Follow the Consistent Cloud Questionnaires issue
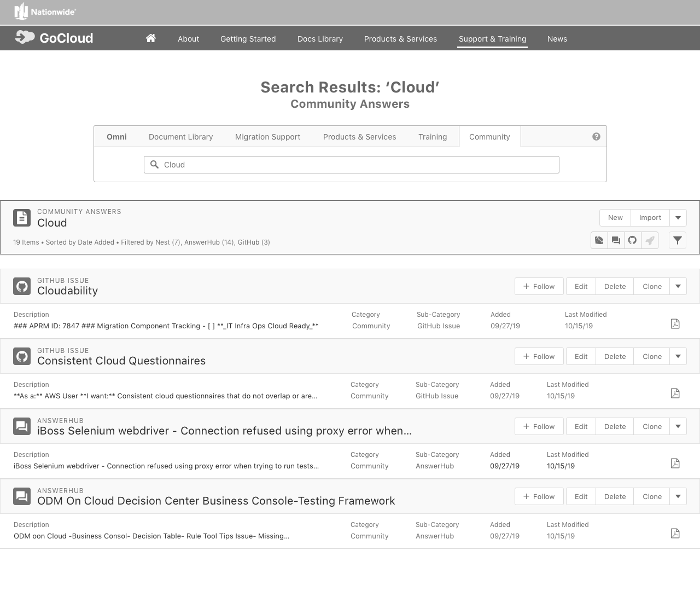The image size is (700, 591). 539,356
